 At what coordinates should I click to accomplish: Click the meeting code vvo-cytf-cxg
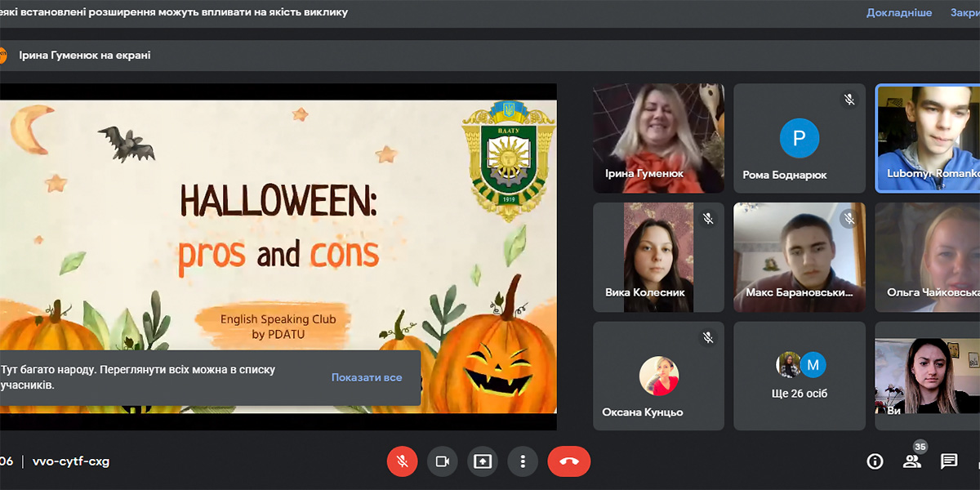(70, 461)
